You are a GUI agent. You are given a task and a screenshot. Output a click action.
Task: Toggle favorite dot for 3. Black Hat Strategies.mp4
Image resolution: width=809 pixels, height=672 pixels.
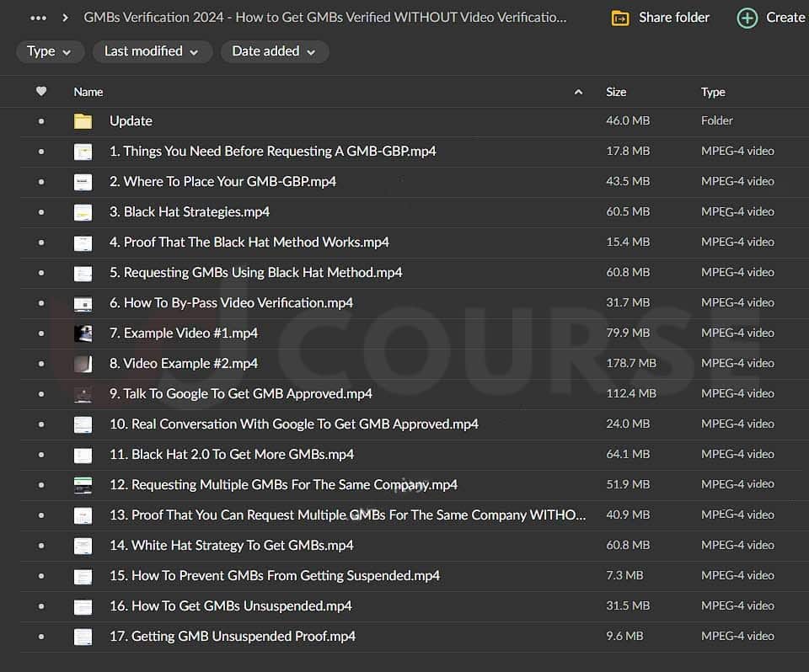tap(41, 212)
